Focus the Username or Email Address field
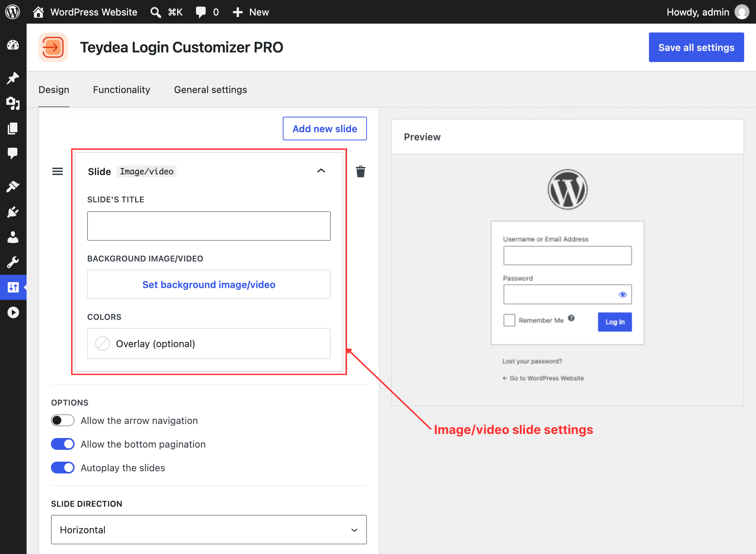Viewport: 756px width, 554px height. pos(567,256)
